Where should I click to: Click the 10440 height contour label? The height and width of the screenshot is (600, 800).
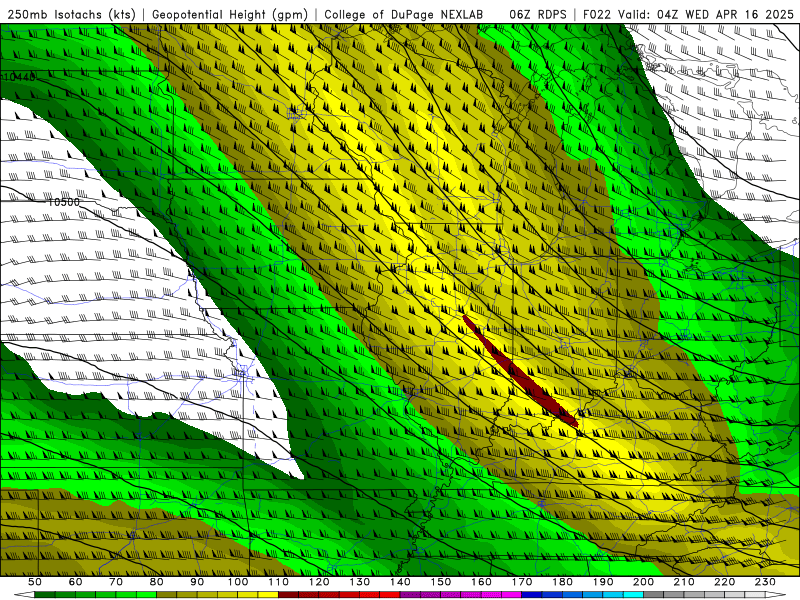[x=19, y=78]
